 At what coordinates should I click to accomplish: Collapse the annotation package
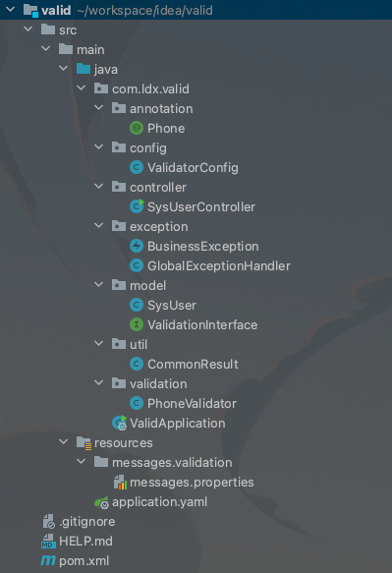click(98, 108)
